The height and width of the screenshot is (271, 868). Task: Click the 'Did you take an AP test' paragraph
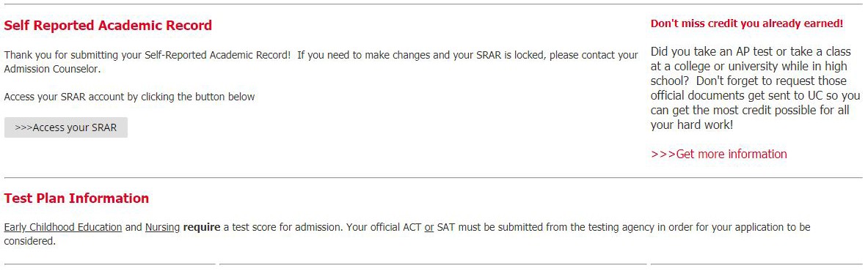756,89
